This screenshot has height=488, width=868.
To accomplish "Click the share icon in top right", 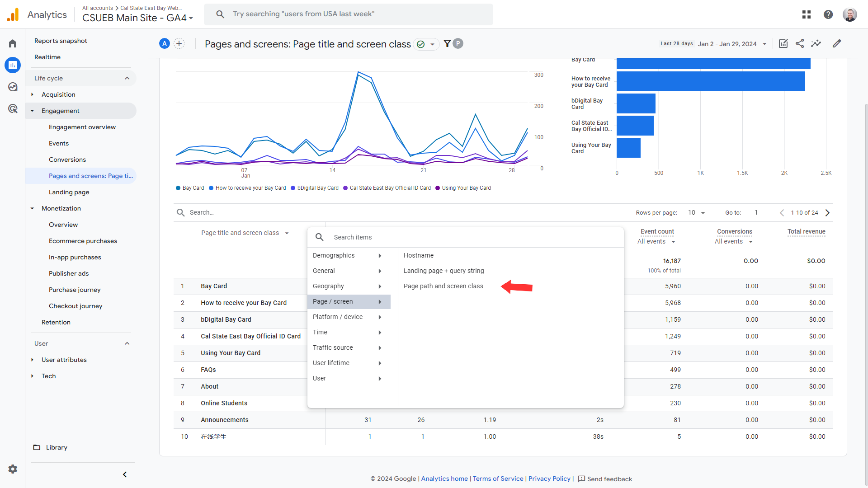I will (800, 44).
